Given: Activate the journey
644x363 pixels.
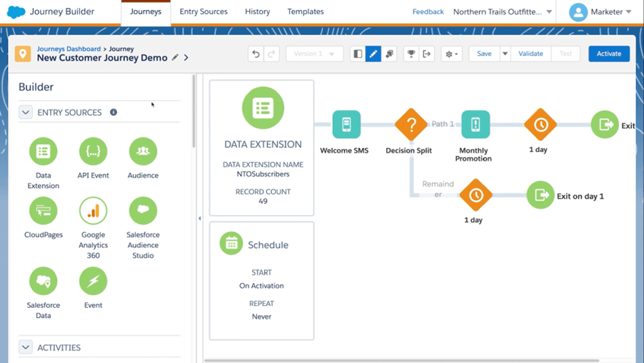Looking at the screenshot, I should point(609,54).
